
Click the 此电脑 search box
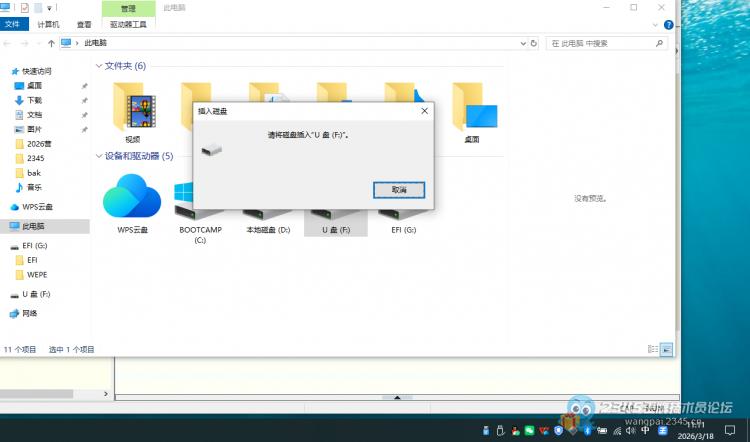click(x=605, y=43)
